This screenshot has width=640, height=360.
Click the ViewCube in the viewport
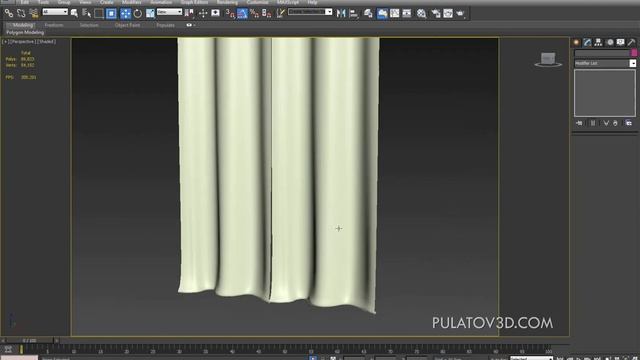(x=548, y=59)
